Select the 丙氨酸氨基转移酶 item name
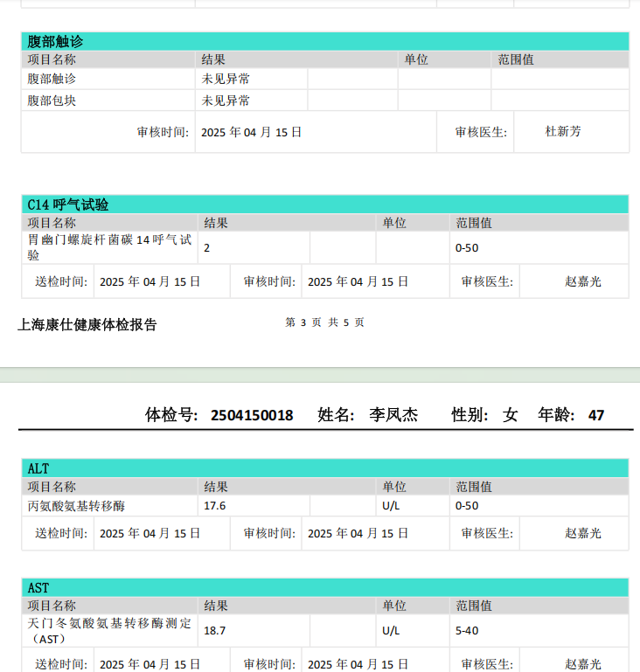Viewport: 640px width, 672px height. coord(76,506)
